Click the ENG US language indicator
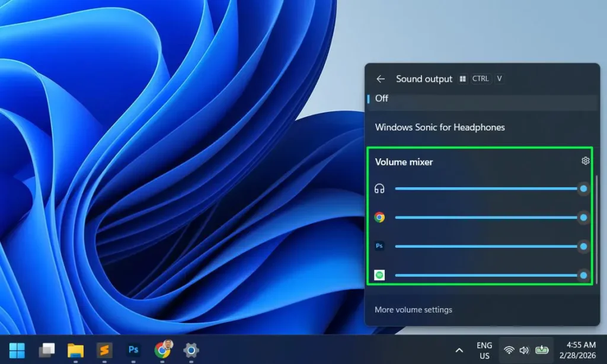 [x=484, y=350]
